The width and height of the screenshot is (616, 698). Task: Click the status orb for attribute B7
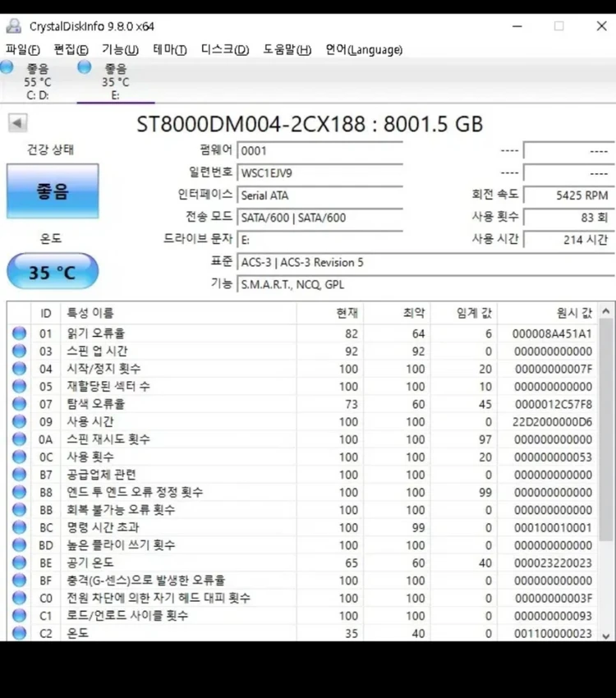(x=19, y=474)
